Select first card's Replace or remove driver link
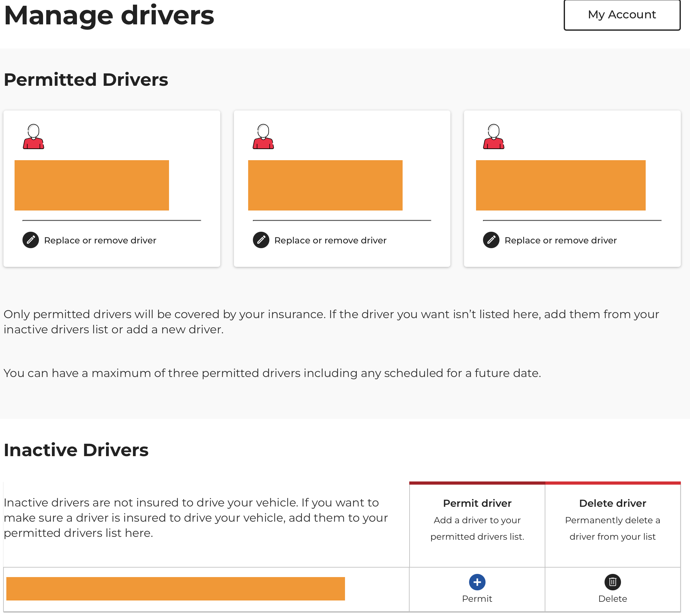 [100, 240]
